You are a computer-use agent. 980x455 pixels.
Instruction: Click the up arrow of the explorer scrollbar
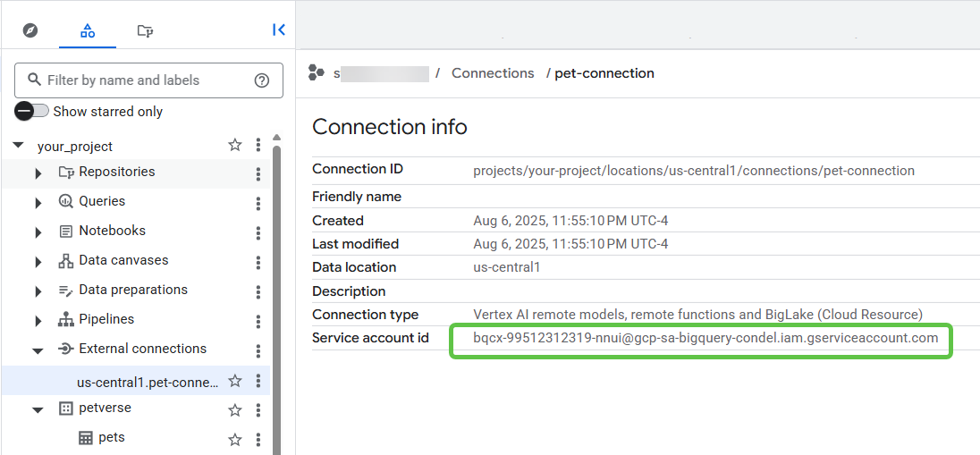click(x=277, y=138)
